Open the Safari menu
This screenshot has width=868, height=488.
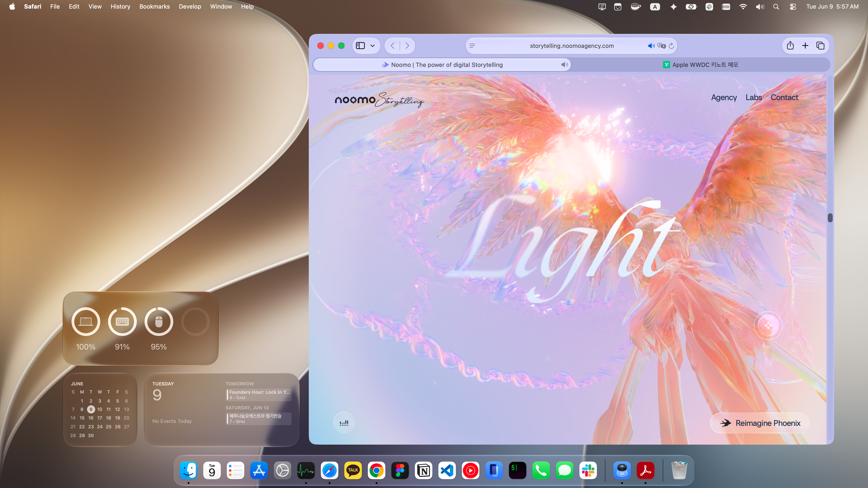[33, 6]
